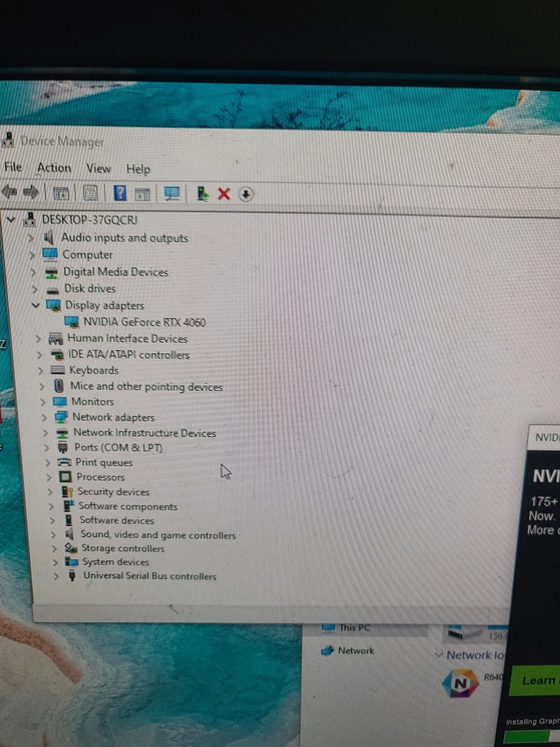Click the blue Help question mark icon
560x747 pixels.
coord(120,193)
